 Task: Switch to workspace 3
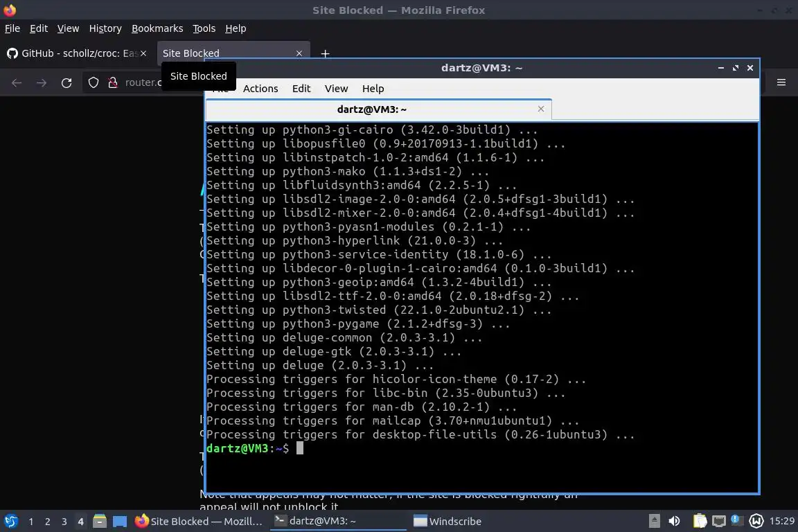tap(64, 522)
